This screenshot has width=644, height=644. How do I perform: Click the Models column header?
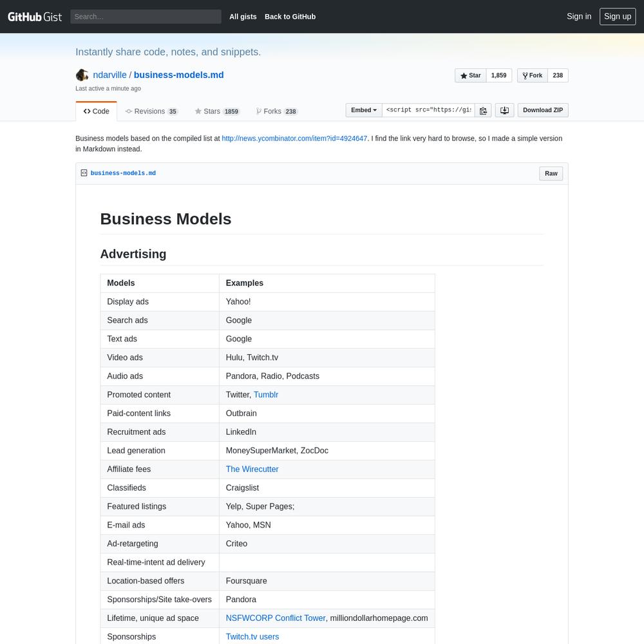160,283
